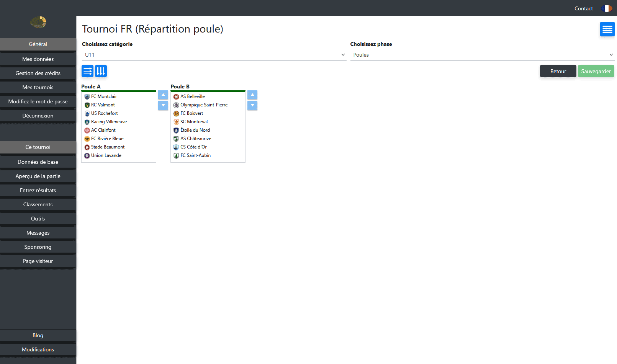The width and height of the screenshot is (617, 364).
Task: Click FC Rivière Bleue team crest icon
Action: 87,139
